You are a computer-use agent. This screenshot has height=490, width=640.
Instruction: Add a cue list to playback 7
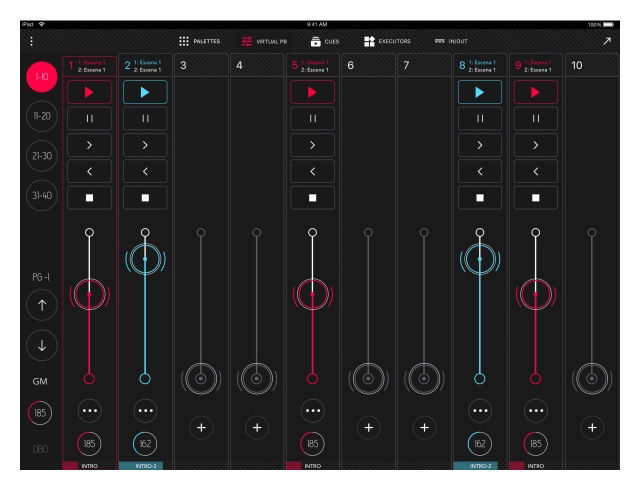(x=424, y=428)
